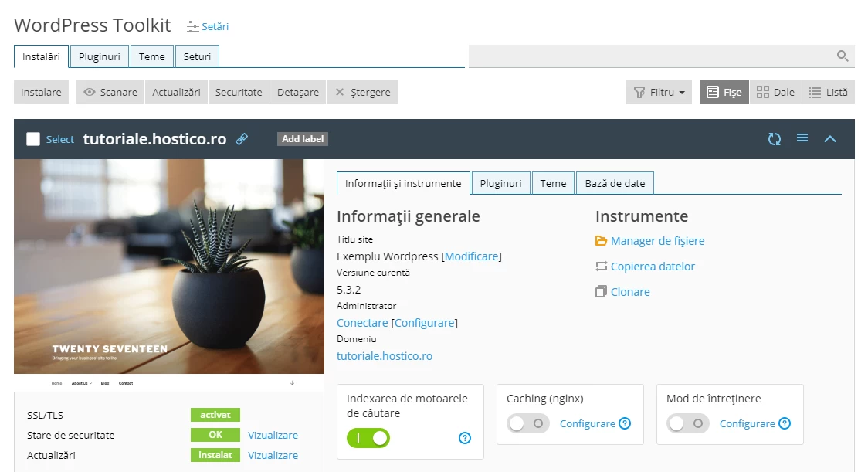Open WordPress Toolkit Setări
Viewport: 868px width, 472px height.
pyautogui.click(x=207, y=26)
